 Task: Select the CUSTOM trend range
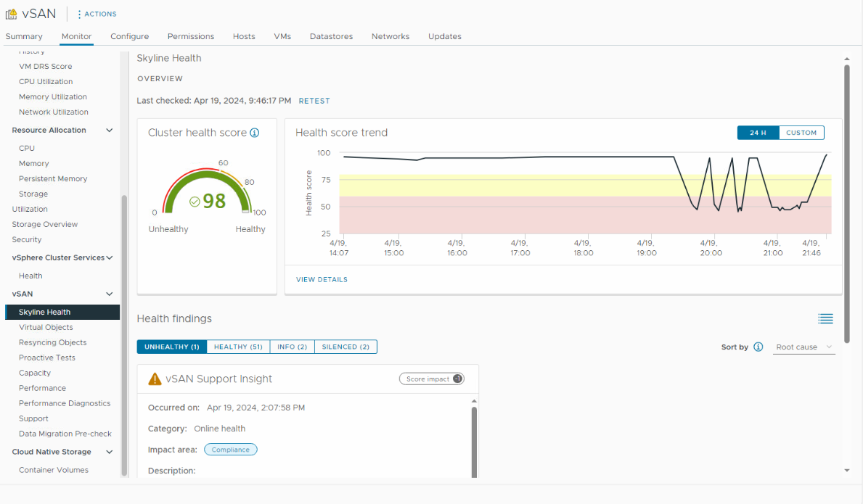pyautogui.click(x=801, y=133)
